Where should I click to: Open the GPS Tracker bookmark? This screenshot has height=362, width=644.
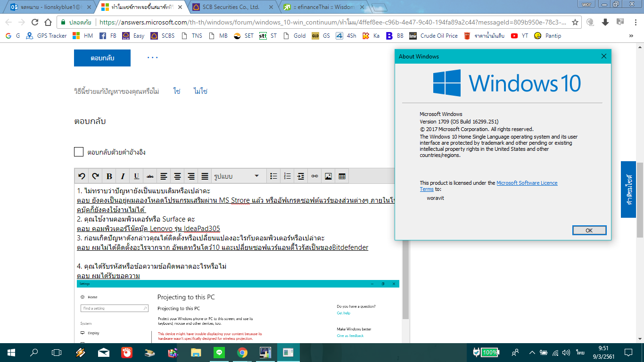pos(46,35)
